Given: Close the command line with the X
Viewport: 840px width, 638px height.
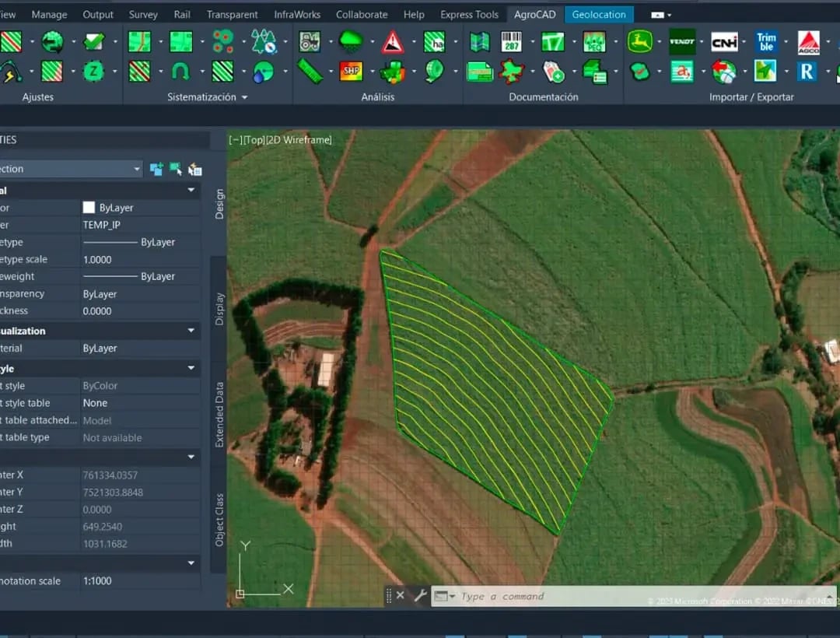Looking at the screenshot, I should pyautogui.click(x=401, y=595).
